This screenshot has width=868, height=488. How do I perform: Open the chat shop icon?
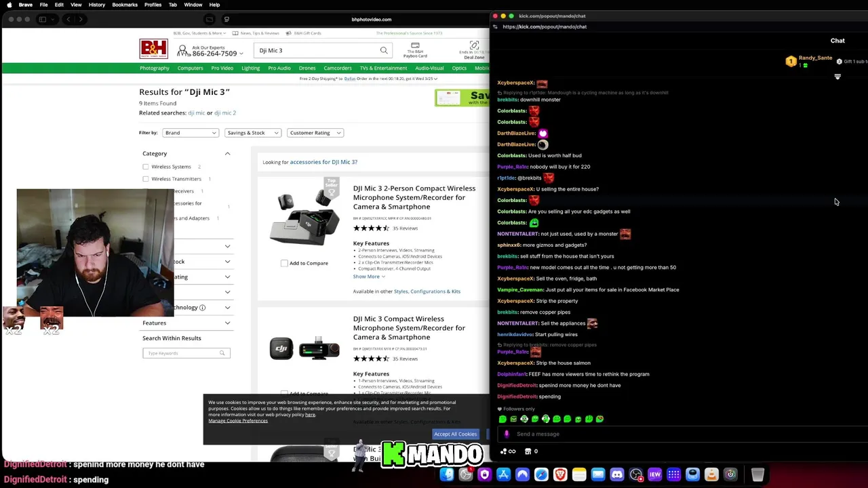tap(528, 451)
